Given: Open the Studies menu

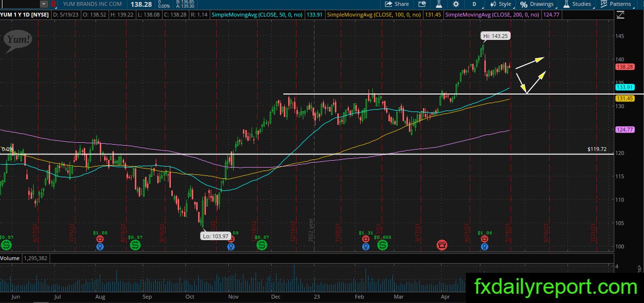Looking at the screenshot, I should (577, 4).
